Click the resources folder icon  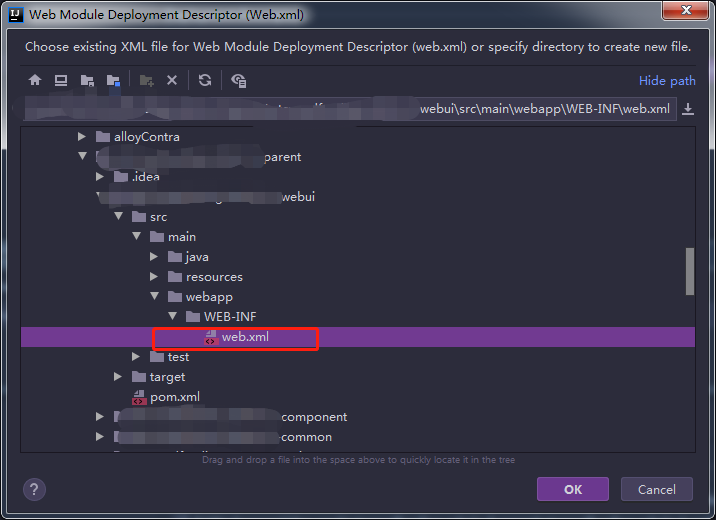click(x=175, y=277)
